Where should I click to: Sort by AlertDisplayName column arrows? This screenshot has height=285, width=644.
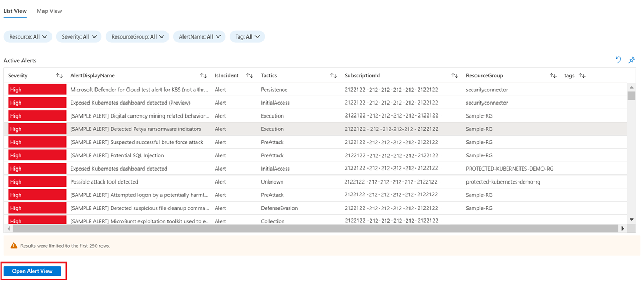203,76
